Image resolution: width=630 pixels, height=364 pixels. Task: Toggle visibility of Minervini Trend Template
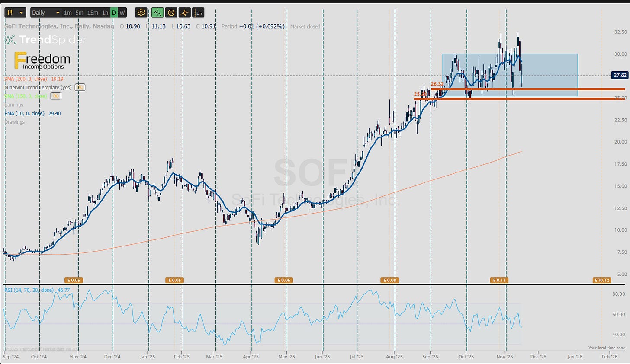80,87
